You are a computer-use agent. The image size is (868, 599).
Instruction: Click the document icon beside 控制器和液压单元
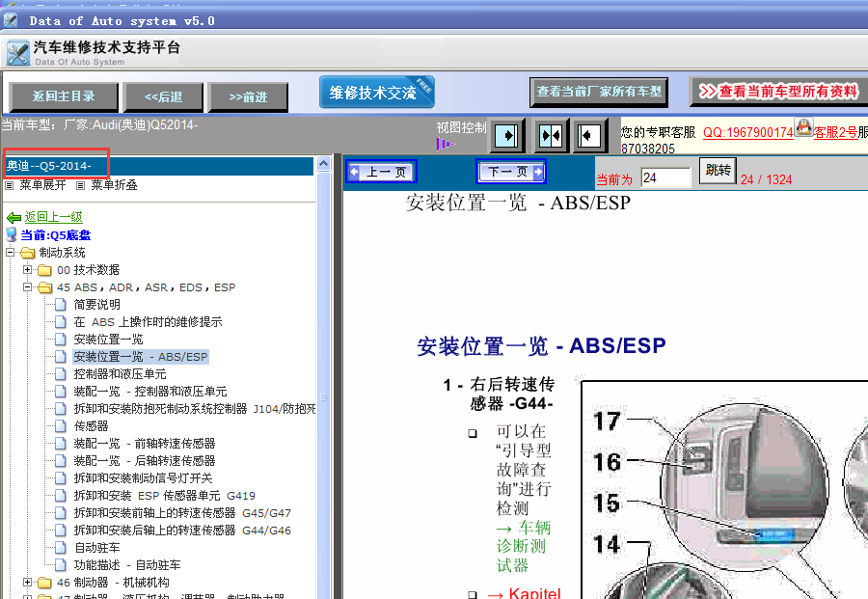(x=61, y=373)
